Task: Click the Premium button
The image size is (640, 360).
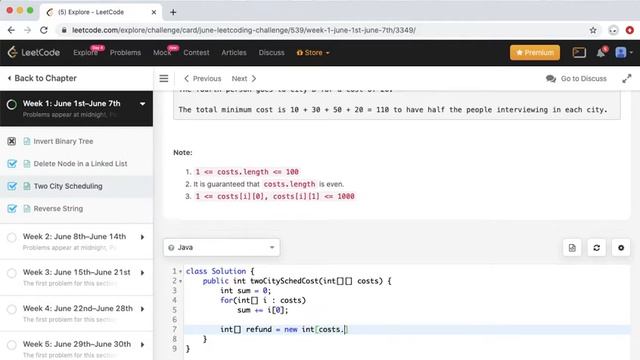Action: pyautogui.click(x=535, y=53)
